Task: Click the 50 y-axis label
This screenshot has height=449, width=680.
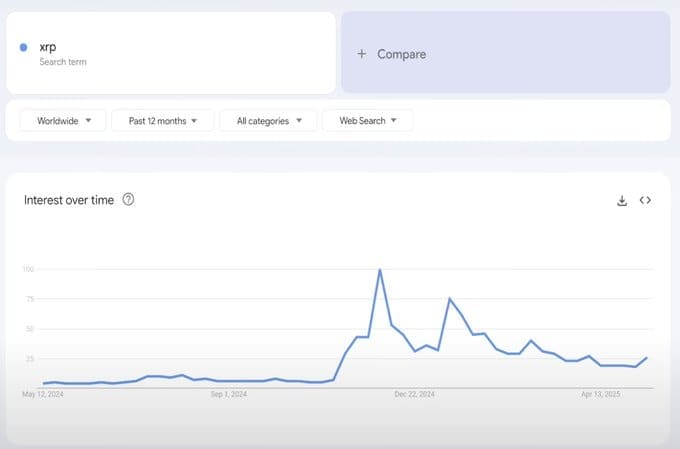Action: [x=29, y=329]
